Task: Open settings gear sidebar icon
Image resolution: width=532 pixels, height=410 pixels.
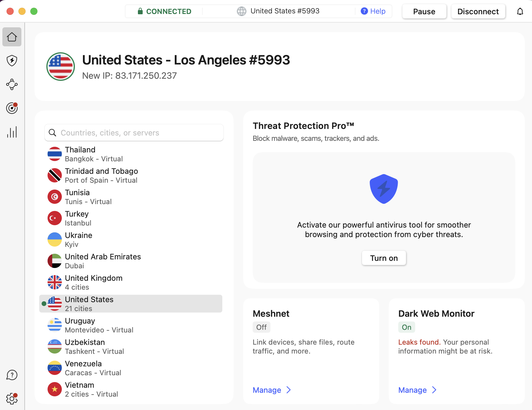Action: tap(12, 398)
